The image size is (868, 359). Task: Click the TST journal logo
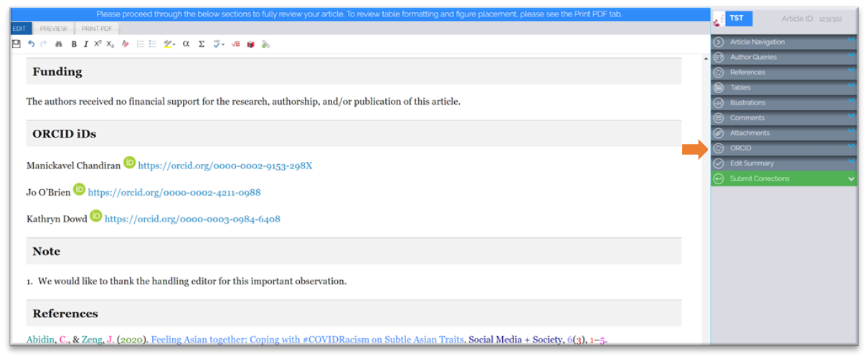[736, 19]
